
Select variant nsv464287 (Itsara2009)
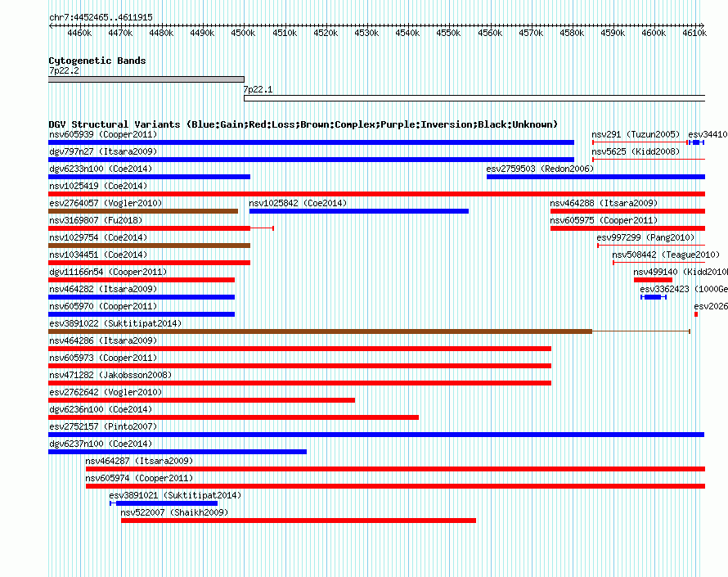[x=396, y=469]
